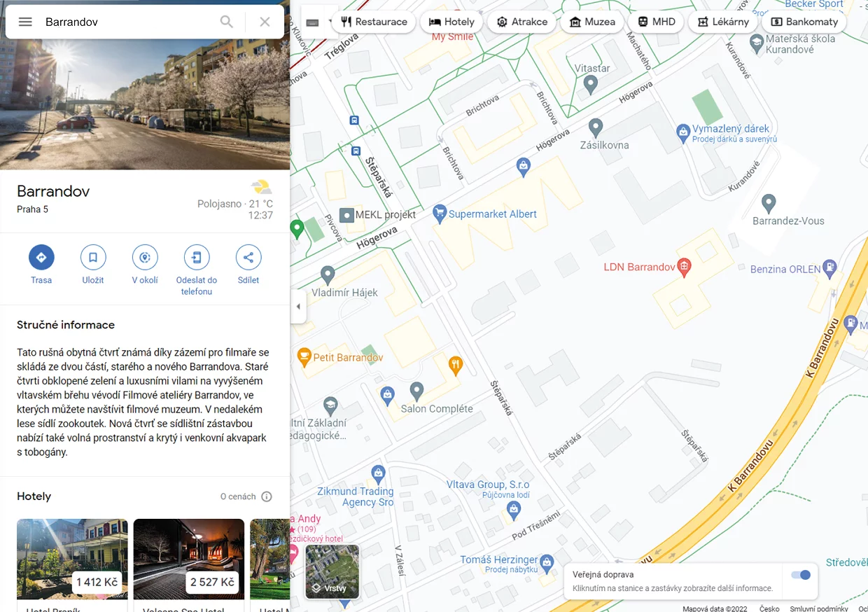The image size is (868, 612).
Task: Open the hamburger main menu
Action: [25, 22]
